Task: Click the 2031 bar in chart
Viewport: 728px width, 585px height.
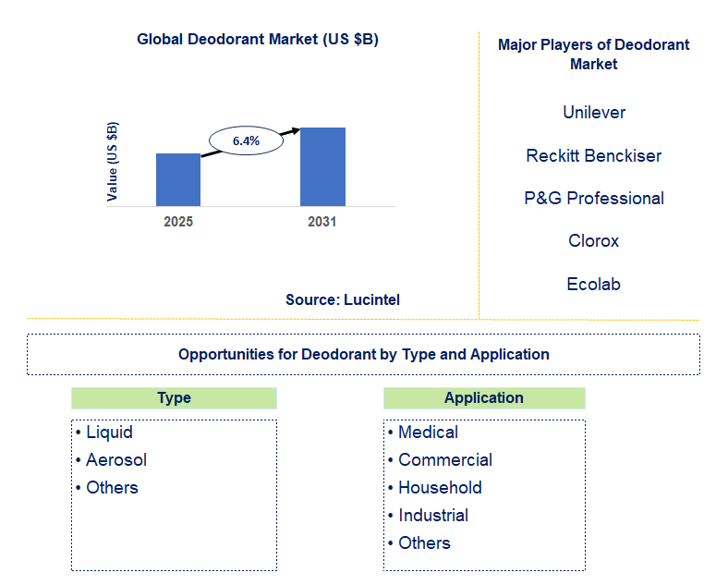Action: (x=322, y=166)
